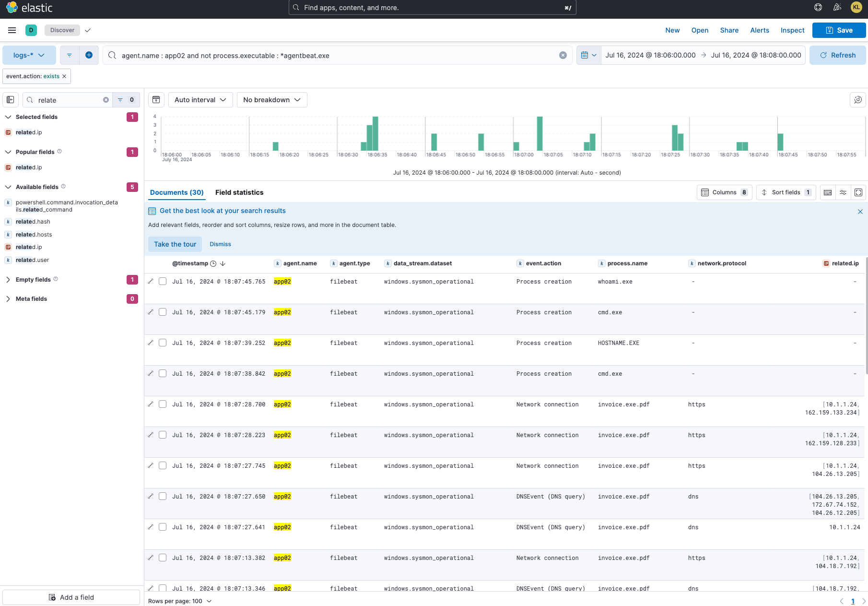Collapse the Available fields section

point(8,187)
